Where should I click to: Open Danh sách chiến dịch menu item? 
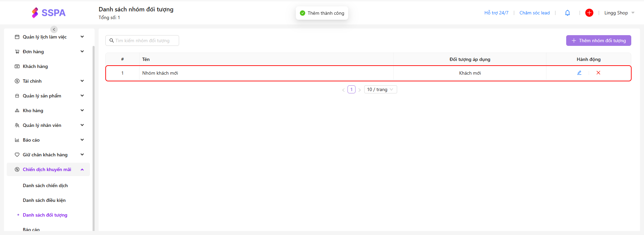point(45,185)
